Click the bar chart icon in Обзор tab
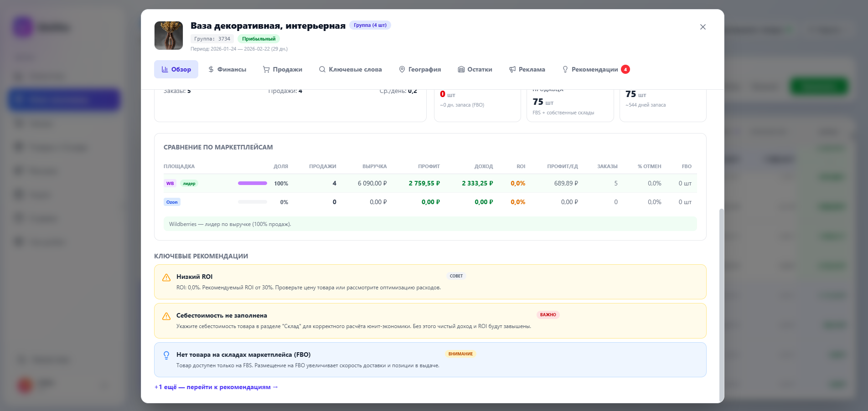868x411 pixels. coord(165,69)
